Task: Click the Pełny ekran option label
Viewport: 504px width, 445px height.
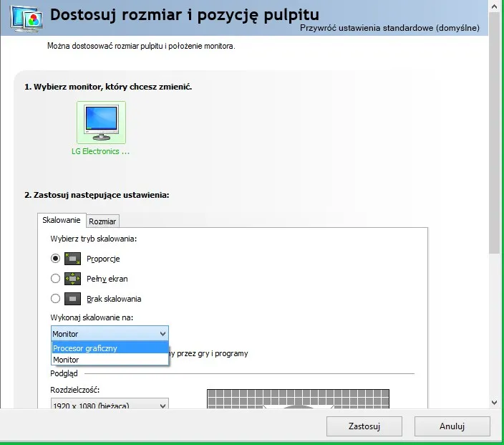Action: (107, 279)
